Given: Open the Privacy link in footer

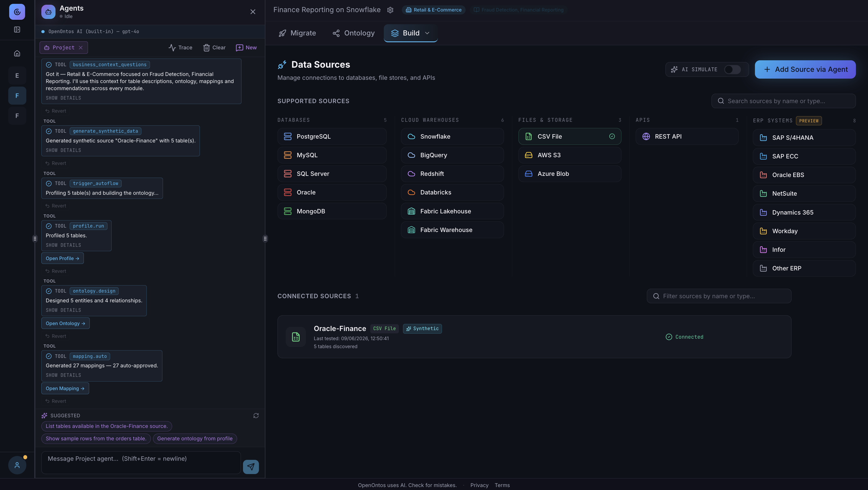Looking at the screenshot, I should pos(479,485).
